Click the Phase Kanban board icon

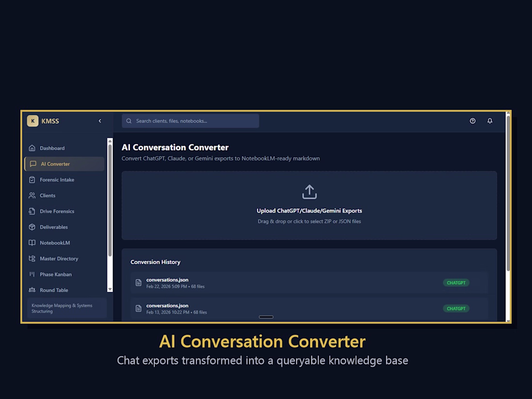32,274
